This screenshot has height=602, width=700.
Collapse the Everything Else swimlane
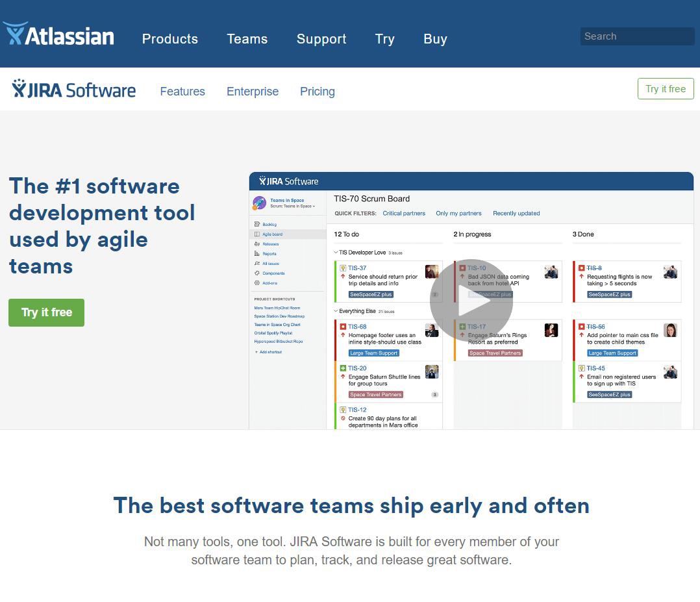point(336,311)
